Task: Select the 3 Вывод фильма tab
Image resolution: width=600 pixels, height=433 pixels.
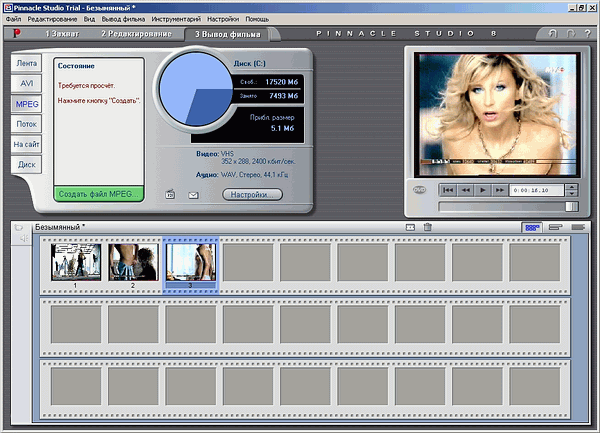Action: point(228,34)
